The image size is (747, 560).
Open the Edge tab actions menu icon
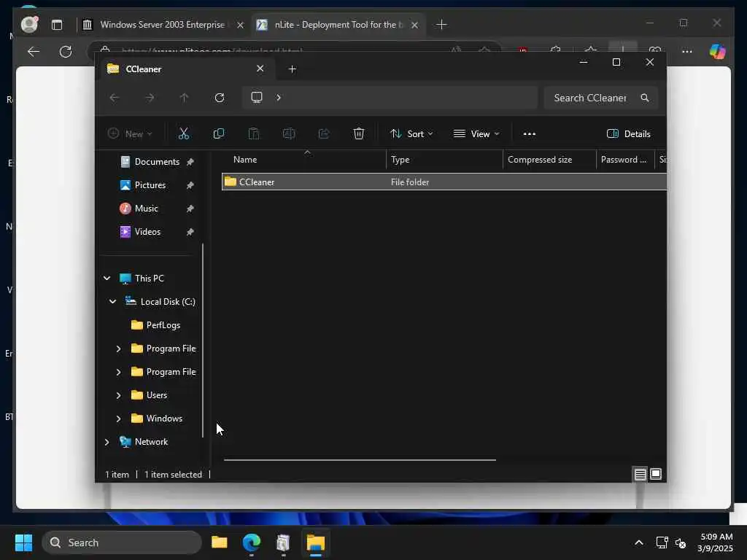coord(57,25)
